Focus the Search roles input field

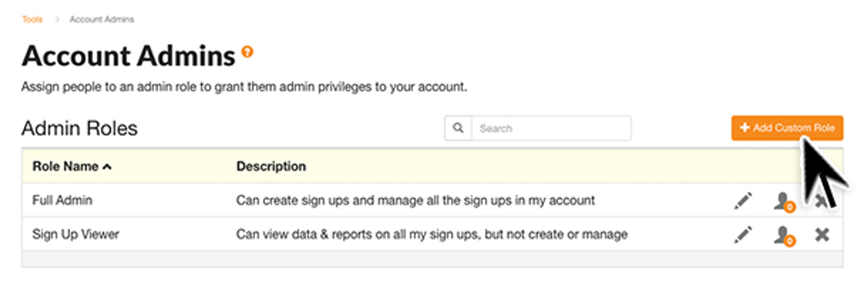(x=551, y=128)
